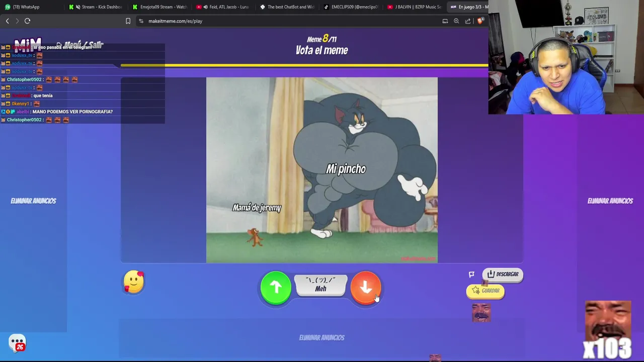644x362 pixels.
Task: Downvote the meme with the orange arrow
Action: 366,288
